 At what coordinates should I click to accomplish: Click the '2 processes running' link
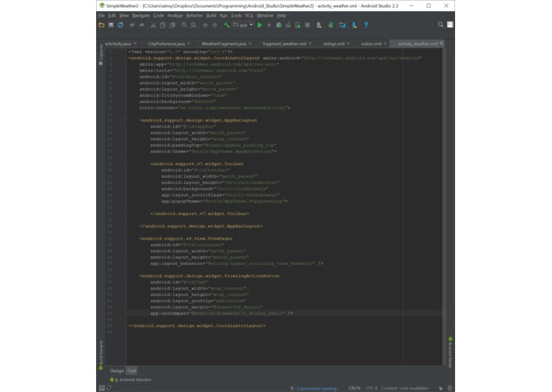317,388
